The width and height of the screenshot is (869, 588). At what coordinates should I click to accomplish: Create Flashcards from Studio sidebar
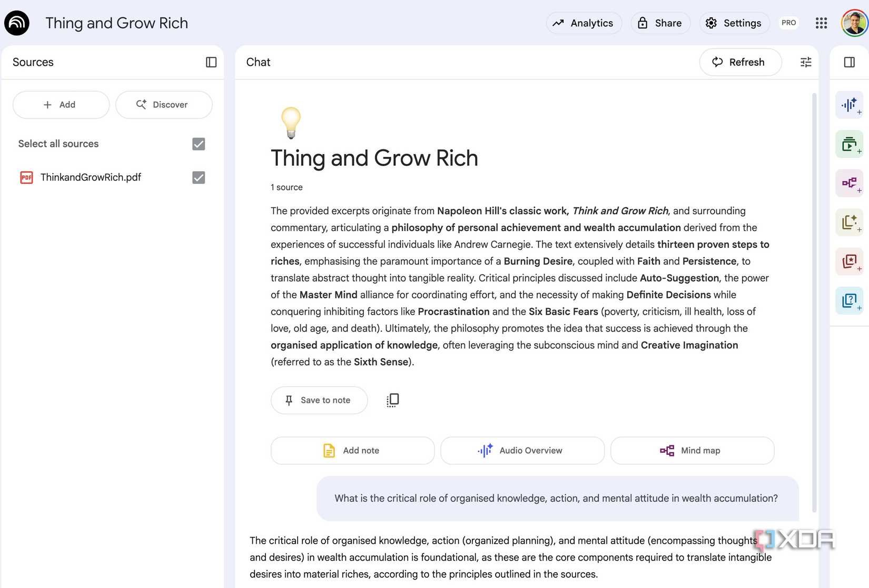click(849, 261)
